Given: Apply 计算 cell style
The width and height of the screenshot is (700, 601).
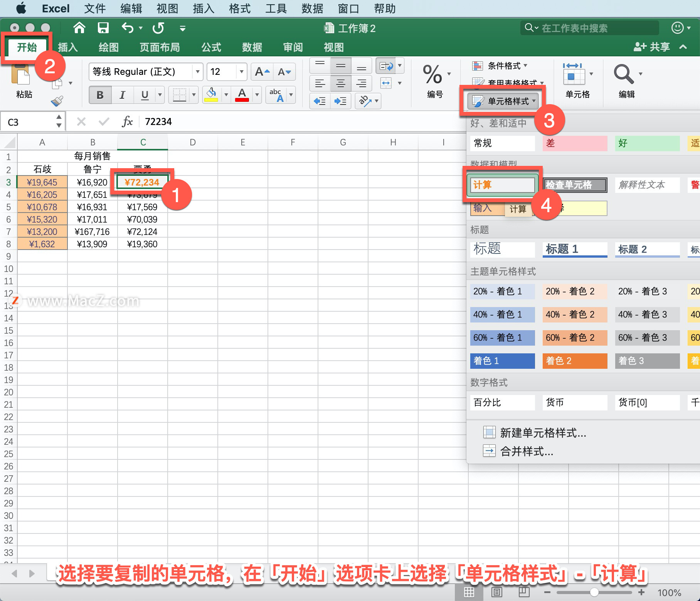Looking at the screenshot, I should tap(503, 185).
